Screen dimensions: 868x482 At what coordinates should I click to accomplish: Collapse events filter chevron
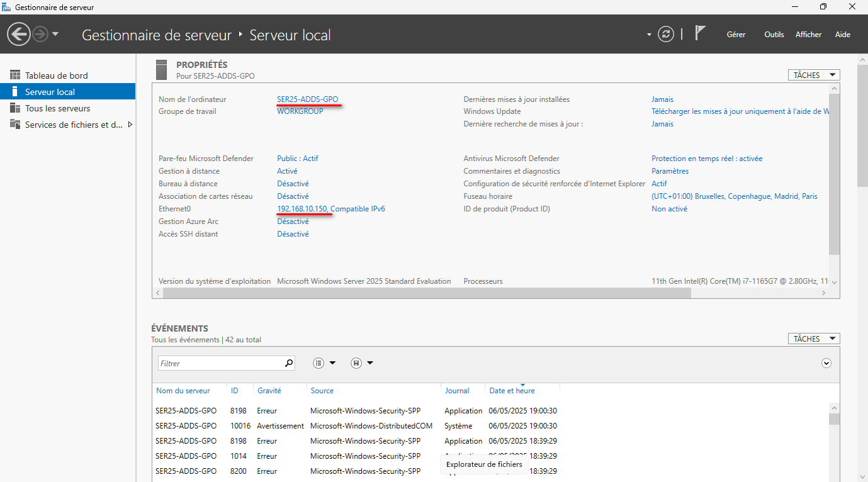(826, 363)
